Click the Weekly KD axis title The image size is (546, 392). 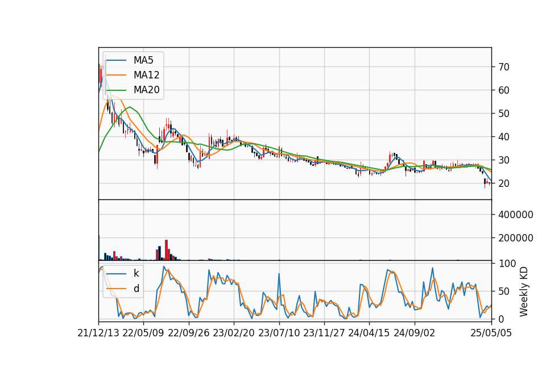(x=524, y=291)
